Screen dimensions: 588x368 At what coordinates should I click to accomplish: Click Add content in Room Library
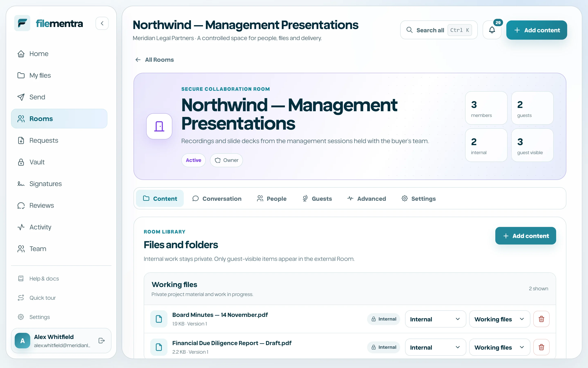[x=526, y=236]
